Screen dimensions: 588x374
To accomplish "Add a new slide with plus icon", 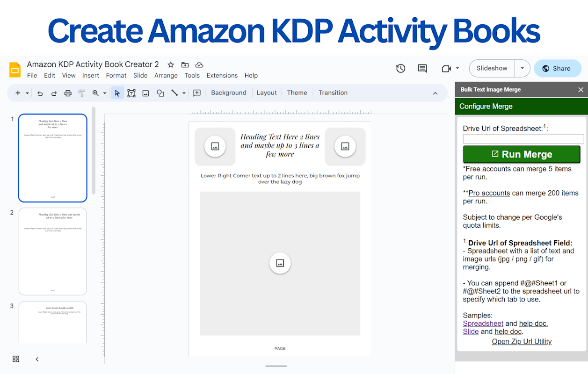I will (18, 93).
